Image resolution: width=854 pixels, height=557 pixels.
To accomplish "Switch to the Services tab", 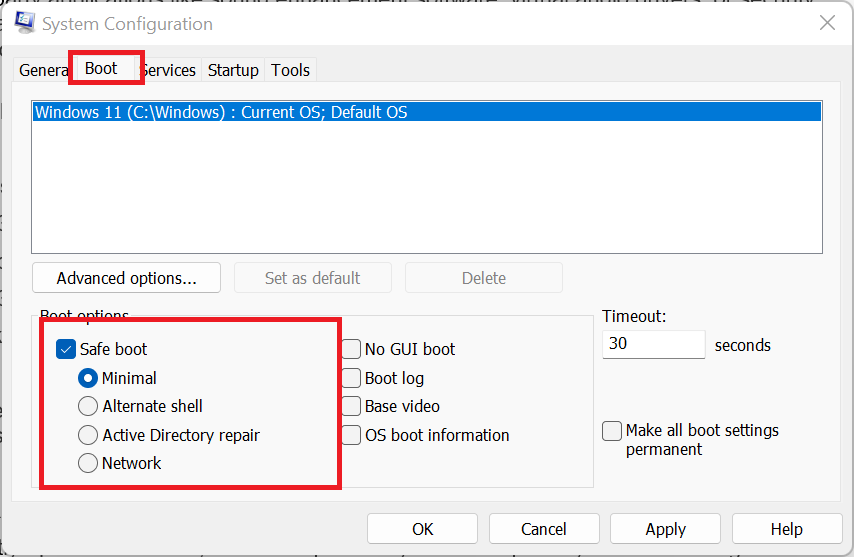I will click(x=168, y=70).
